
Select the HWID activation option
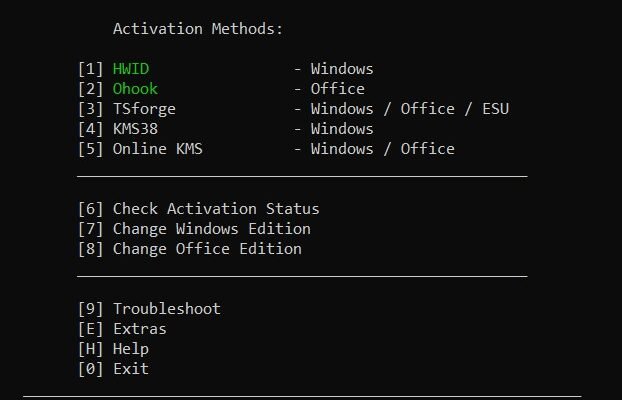pyautogui.click(x=131, y=69)
